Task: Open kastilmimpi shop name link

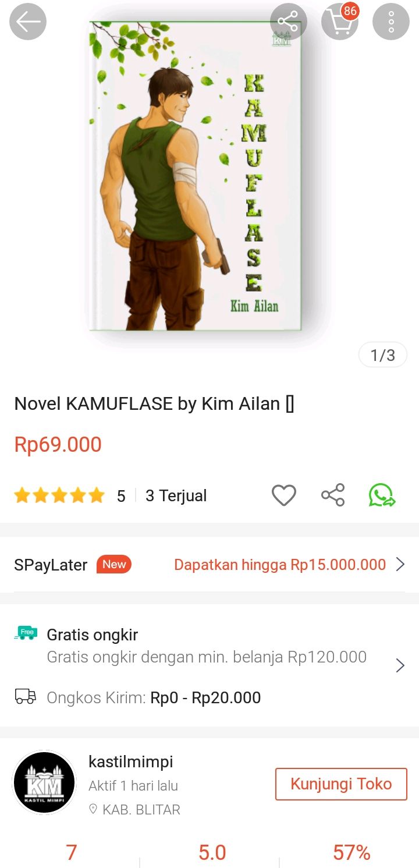Action: point(131,761)
